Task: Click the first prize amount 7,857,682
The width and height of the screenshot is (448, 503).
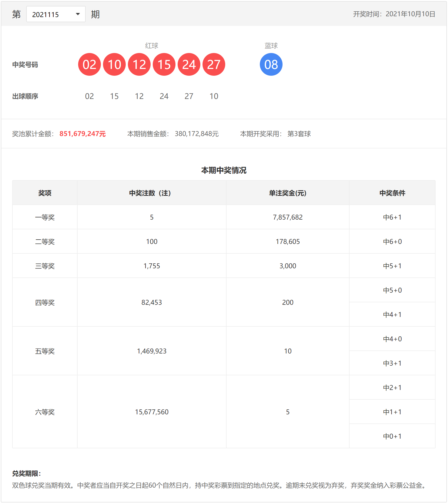Action: pos(287,217)
